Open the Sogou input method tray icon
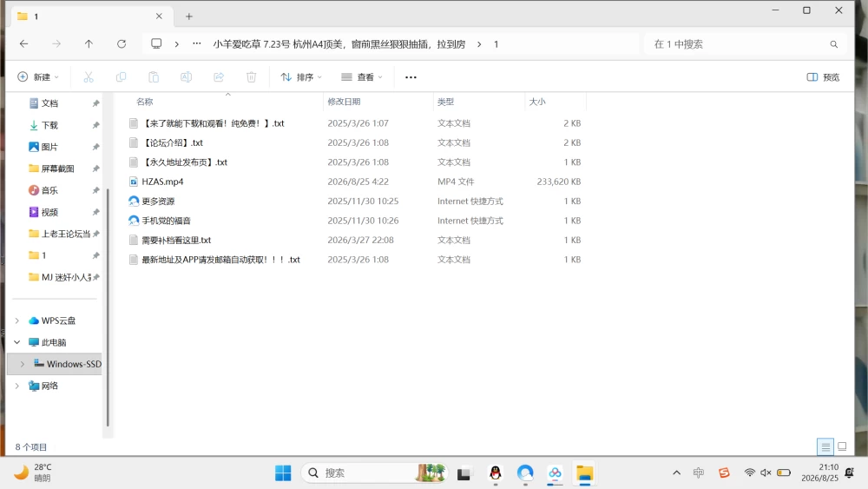The width and height of the screenshot is (868, 489). pos(724,472)
